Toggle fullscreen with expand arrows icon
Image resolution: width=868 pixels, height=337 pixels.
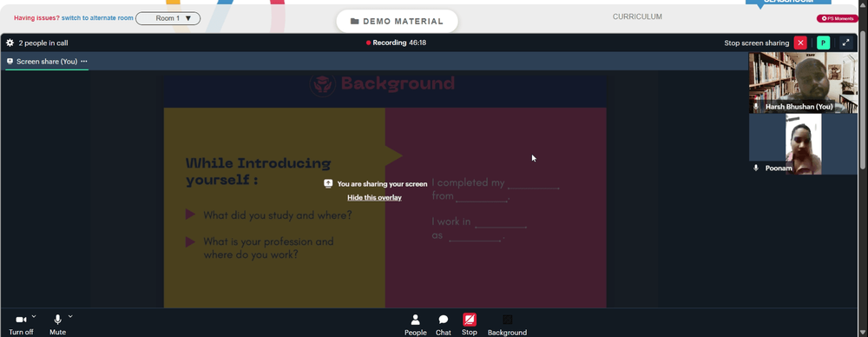(845, 43)
